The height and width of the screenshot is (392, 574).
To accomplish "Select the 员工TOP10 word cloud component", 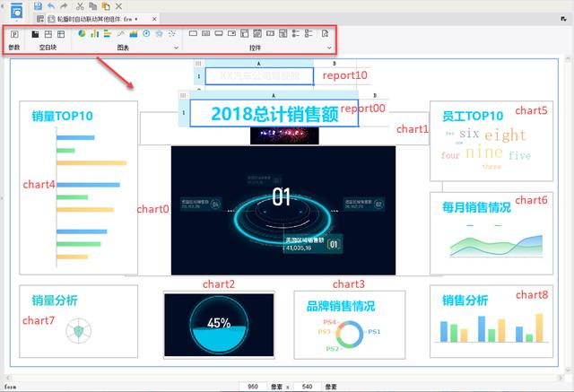I will coord(491,141).
